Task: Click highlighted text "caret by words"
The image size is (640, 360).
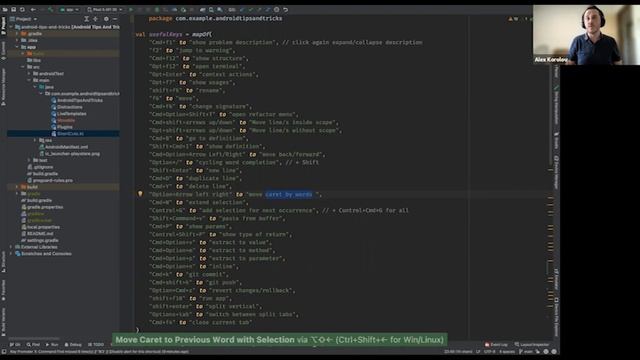Action: (x=289, y=194)
